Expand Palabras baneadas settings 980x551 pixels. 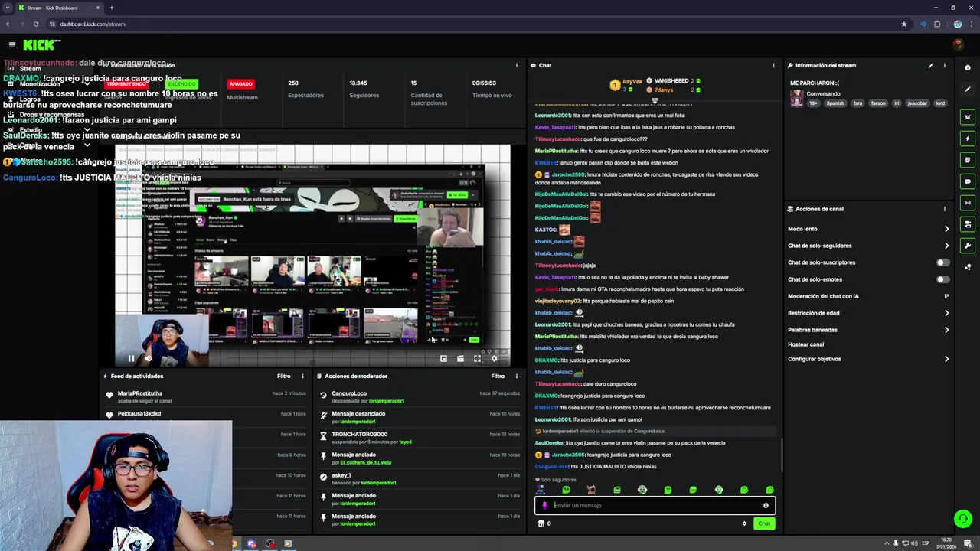(868, 330)
